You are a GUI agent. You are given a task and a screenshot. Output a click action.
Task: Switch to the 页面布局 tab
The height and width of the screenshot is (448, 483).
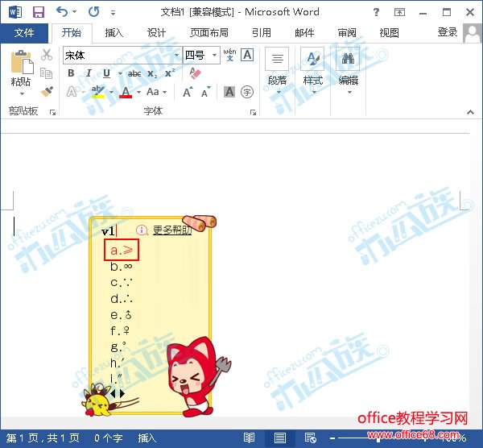tap(209, 33)
